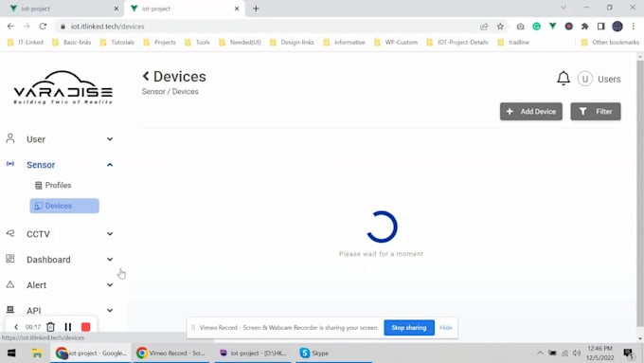Expand the Dashboard chevron arrow

110,260
